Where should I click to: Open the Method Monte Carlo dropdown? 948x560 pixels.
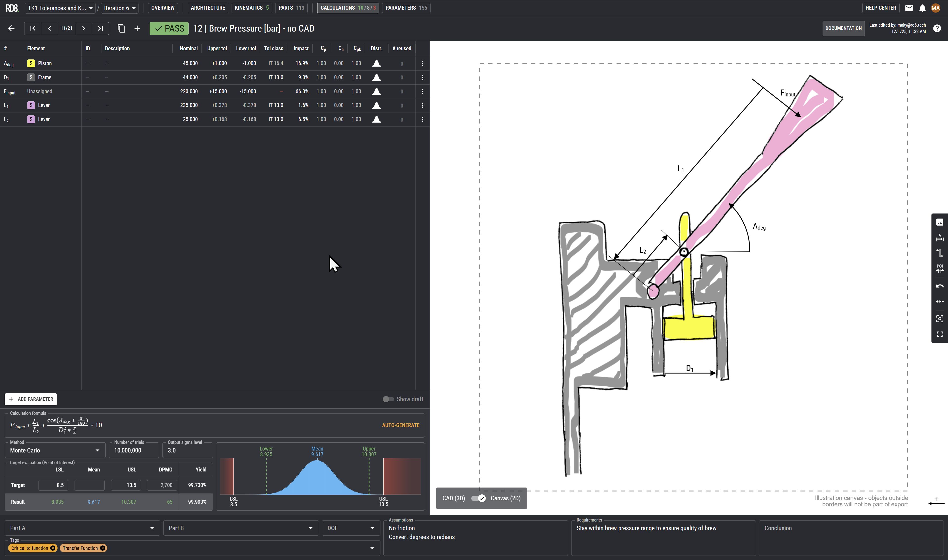pyautogui.click(x=55, y=450)
